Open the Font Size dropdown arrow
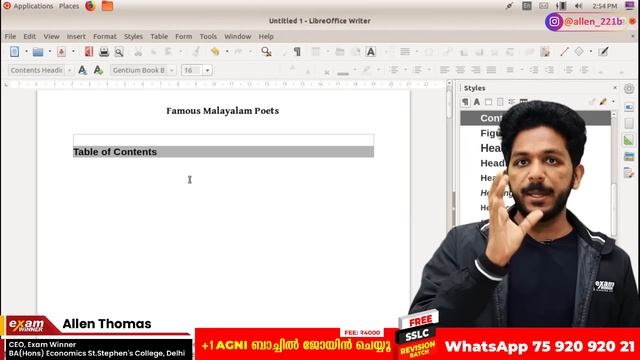 pyautogui.click(x=207, y=70)
